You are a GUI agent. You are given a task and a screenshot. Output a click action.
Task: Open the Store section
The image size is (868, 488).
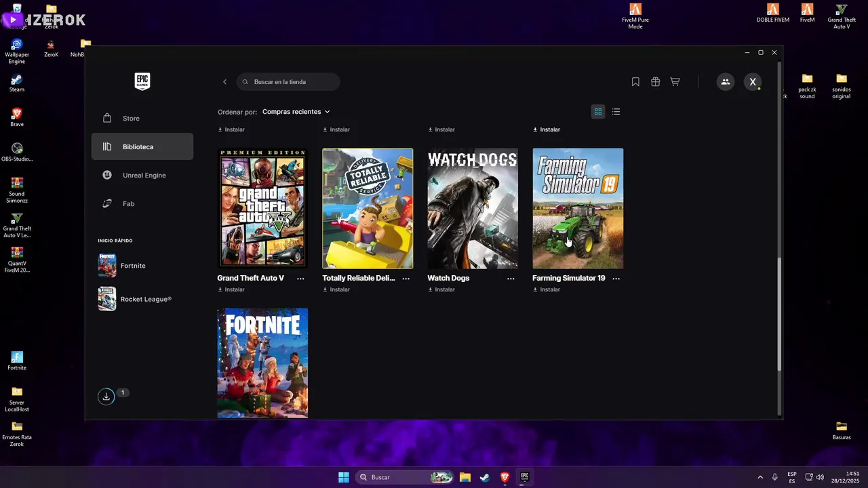142,119
